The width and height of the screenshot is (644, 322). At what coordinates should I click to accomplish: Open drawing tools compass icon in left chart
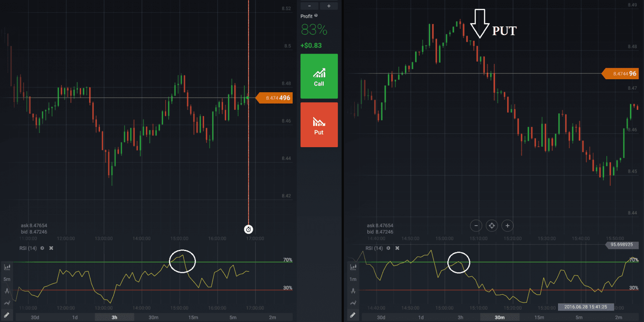7,291
